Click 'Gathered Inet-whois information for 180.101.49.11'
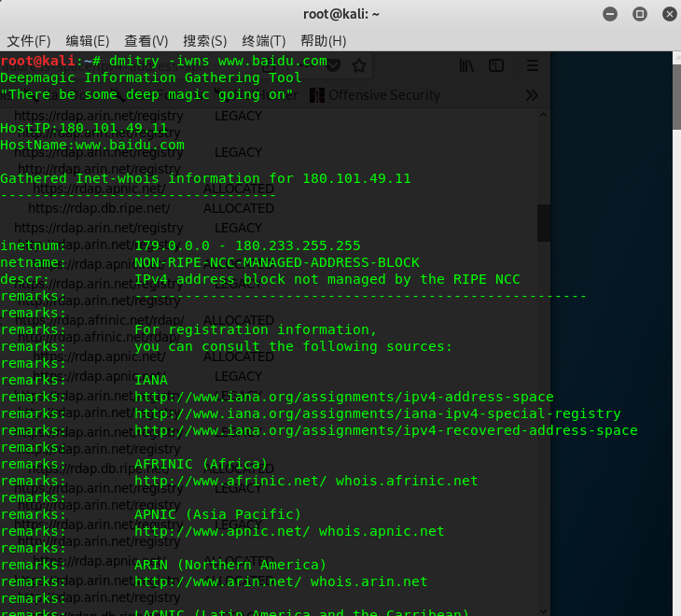Viewport: 681px width, 616px height. [x=205, y=178]
